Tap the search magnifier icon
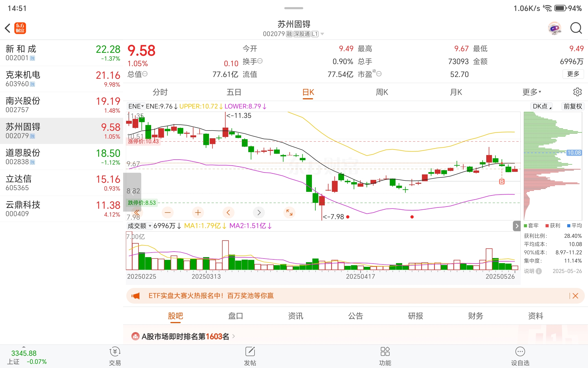This screenshot has width=588, height=368. [576, 28]
